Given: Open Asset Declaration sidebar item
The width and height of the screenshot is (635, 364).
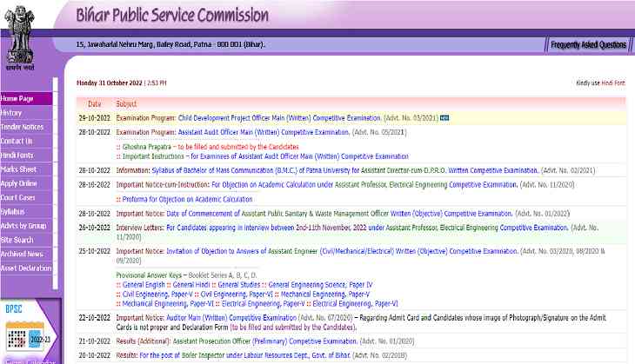Looking at the screenshot, I should [x=26, y=268].
